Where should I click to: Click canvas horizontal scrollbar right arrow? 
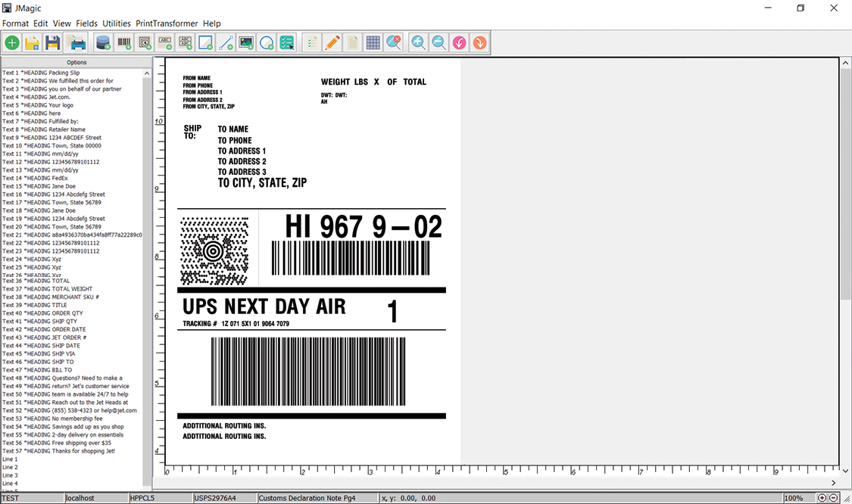pos(834,483)
